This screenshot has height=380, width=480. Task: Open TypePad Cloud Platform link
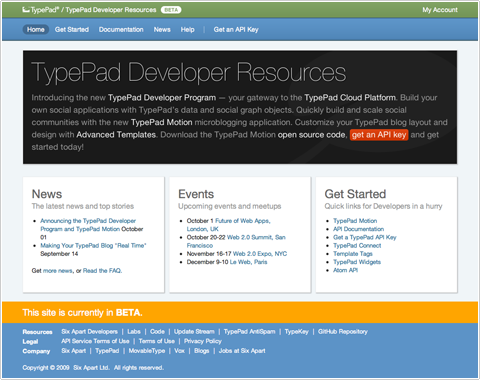[x=350, y=98]
